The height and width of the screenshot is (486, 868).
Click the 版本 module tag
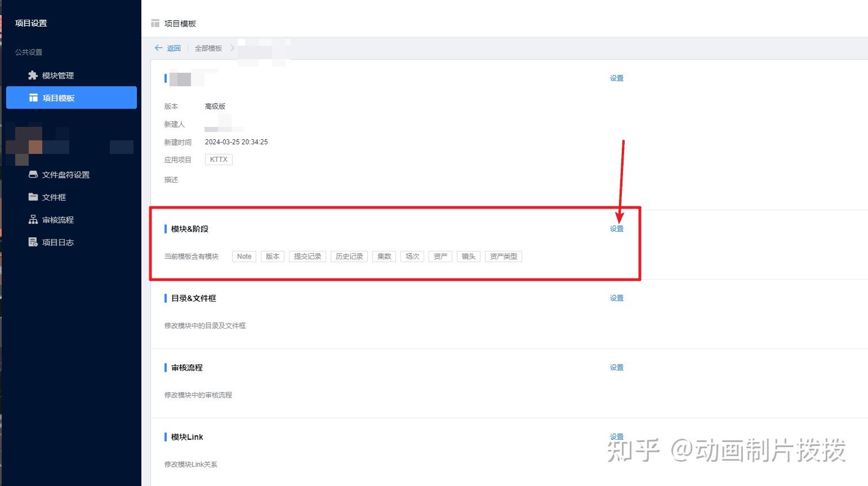(273, 256)
